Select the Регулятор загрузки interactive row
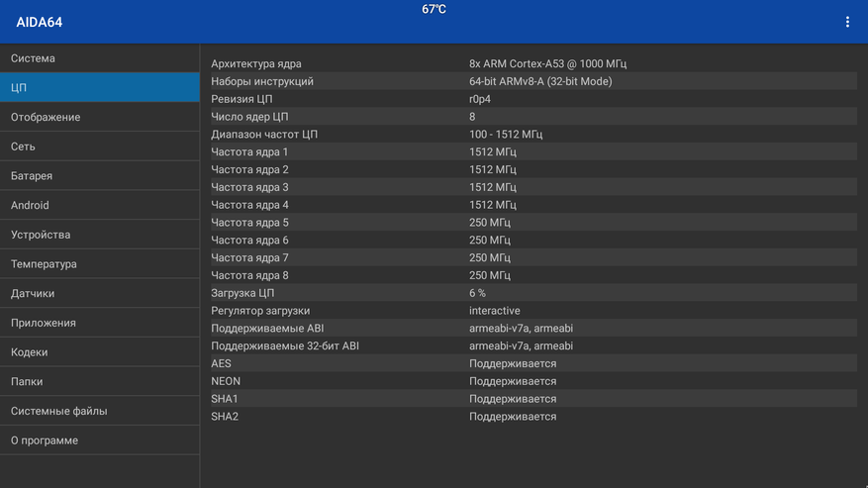Screen dimensions: 868x488 pos(533,311)
